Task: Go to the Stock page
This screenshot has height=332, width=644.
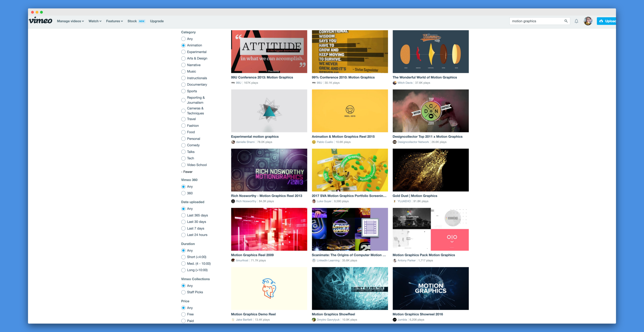Action: tap(132, 21)
